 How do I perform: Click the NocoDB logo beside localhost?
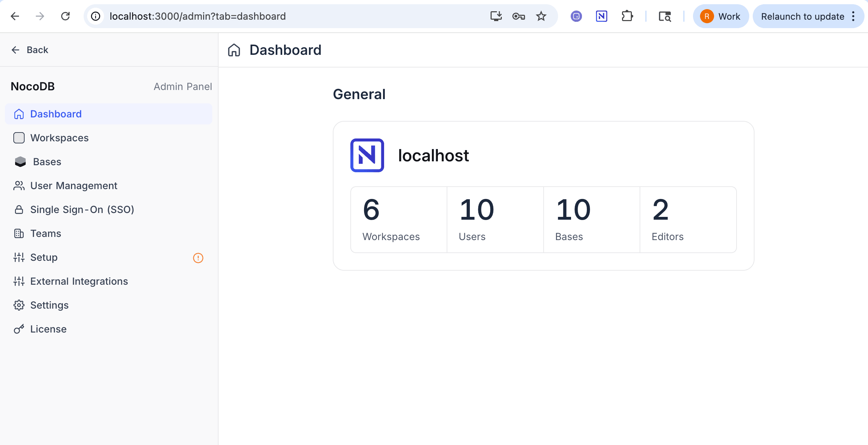coord(367,155)
